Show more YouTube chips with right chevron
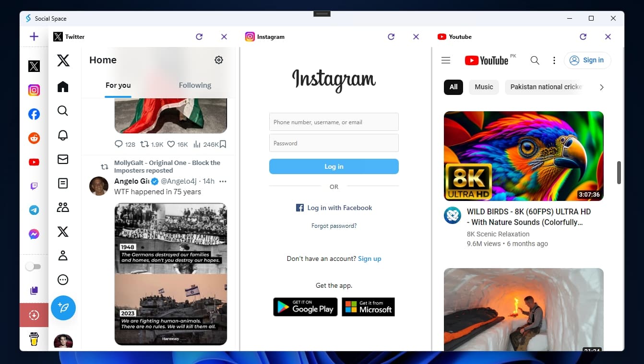This screenshot has width=644, height=364. [x=601, y=87]
